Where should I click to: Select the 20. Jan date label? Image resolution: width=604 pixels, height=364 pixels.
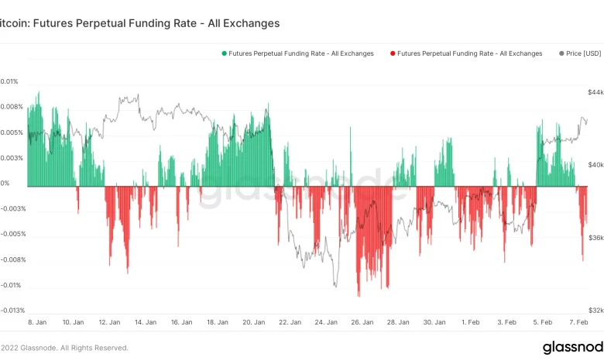[x=254, y=321]
